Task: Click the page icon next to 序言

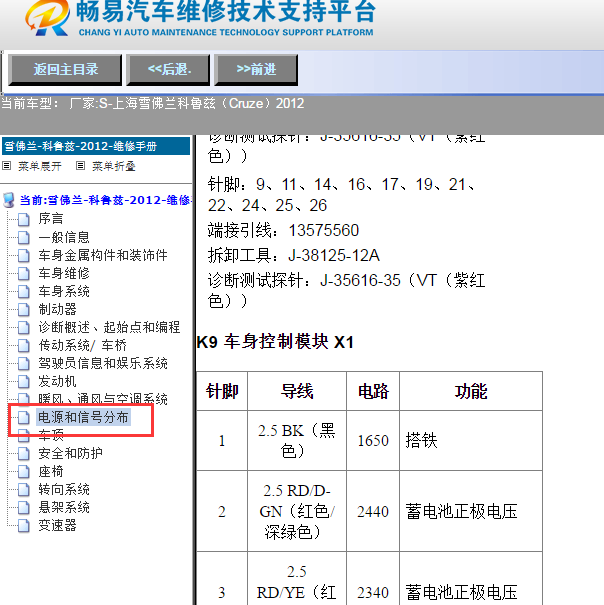Action: [24, 220]
